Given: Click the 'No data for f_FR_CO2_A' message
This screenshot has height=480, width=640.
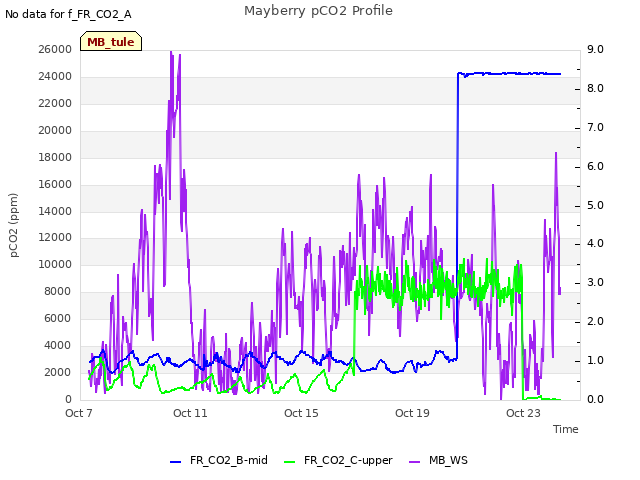Looking at the screenshot, I should pos(68,14).
